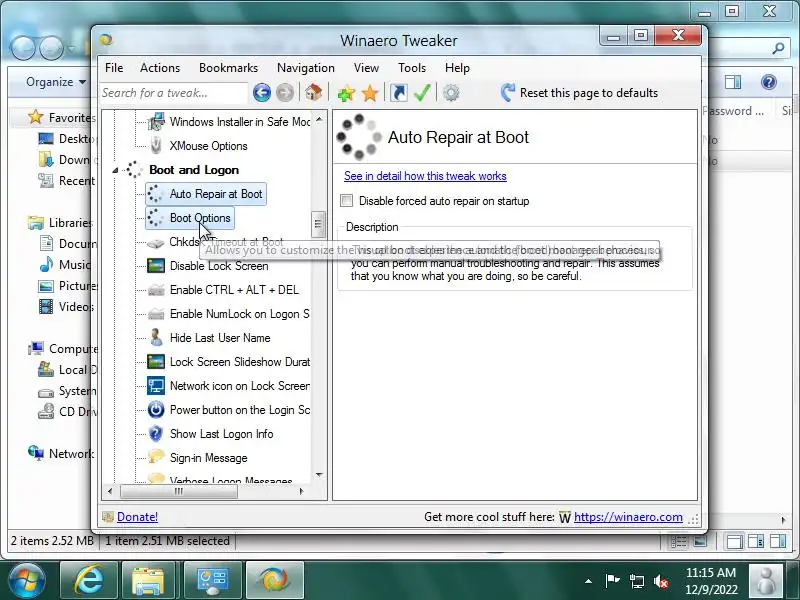Viewport: 800px width, 600px height.
Task: Open settings gear icon in toolbar
Action: point(451,93)
